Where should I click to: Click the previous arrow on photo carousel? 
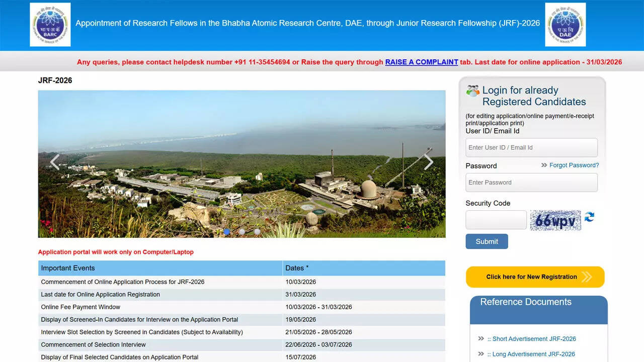tap(55, 162)
